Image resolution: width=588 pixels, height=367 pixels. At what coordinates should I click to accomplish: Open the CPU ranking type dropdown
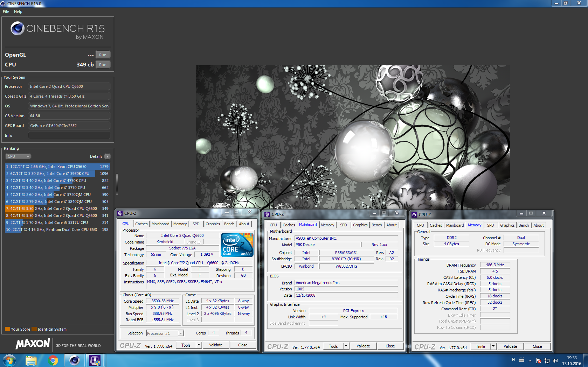point(18,156)
